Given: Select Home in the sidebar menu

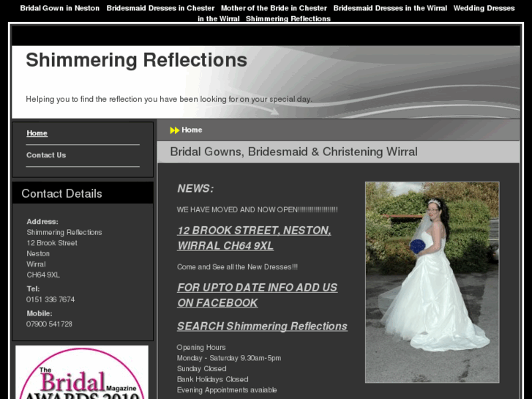Looking at the screenshot, I should pos(37,133).
